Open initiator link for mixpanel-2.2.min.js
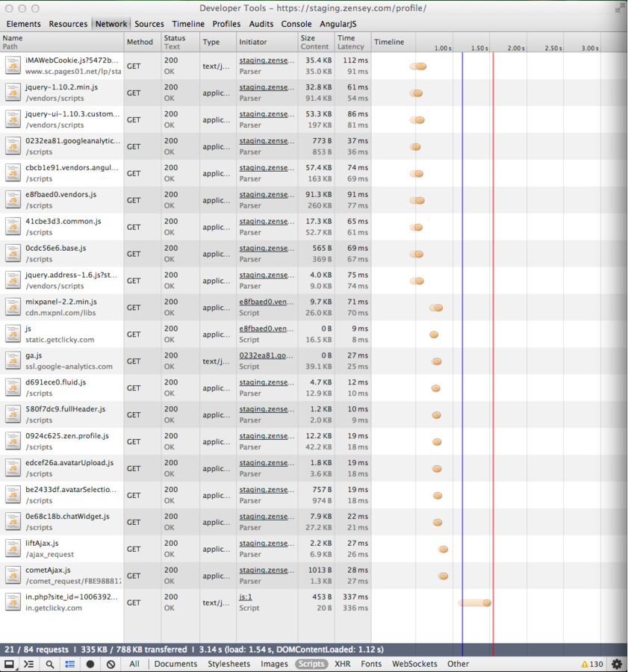Screen dimensions: 628x672 click(266, 302)
